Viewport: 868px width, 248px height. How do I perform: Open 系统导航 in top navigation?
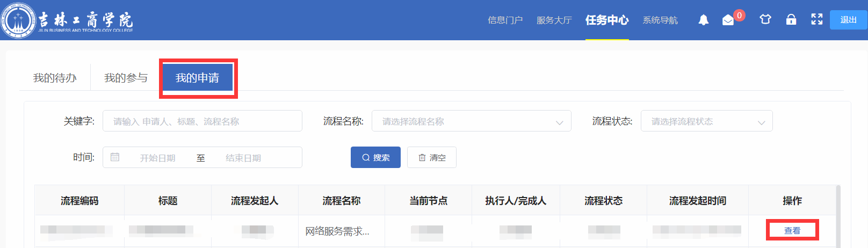tap(660, 20)
